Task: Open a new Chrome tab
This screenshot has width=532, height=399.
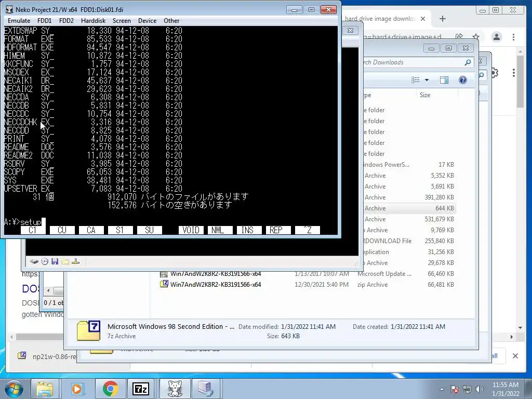Action: coord(443,19)
